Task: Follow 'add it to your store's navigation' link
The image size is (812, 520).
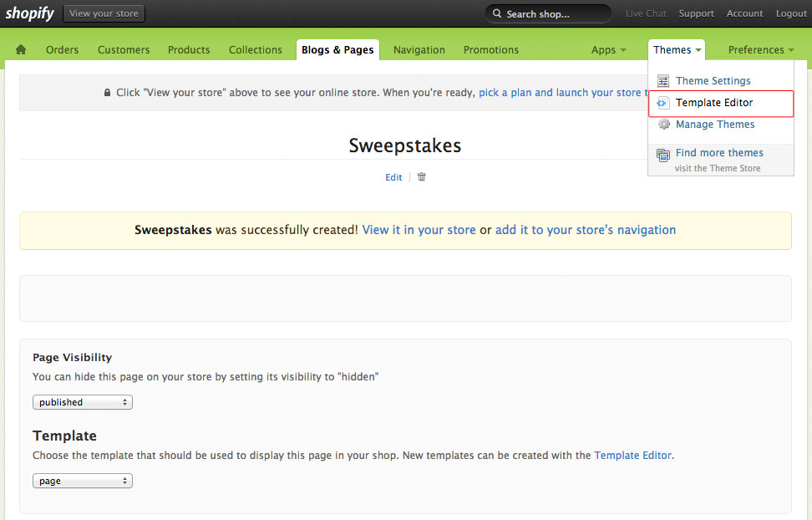Action: coord(585,230)
